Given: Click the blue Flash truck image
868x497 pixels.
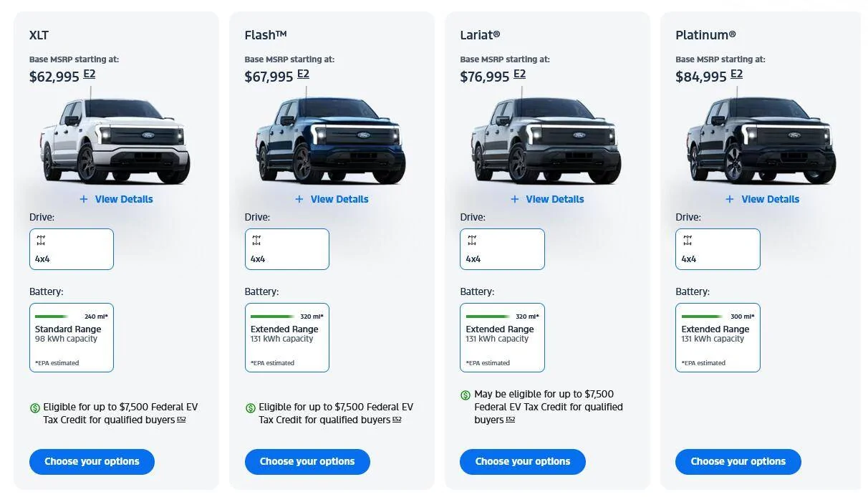Looking at the screenshot, I should [331, 140].
